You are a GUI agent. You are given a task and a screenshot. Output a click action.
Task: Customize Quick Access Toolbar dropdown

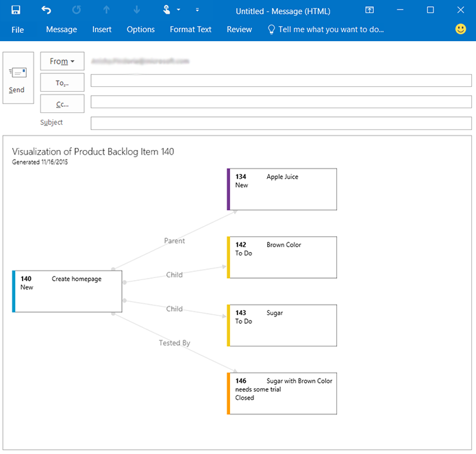(x=197, y=10)
